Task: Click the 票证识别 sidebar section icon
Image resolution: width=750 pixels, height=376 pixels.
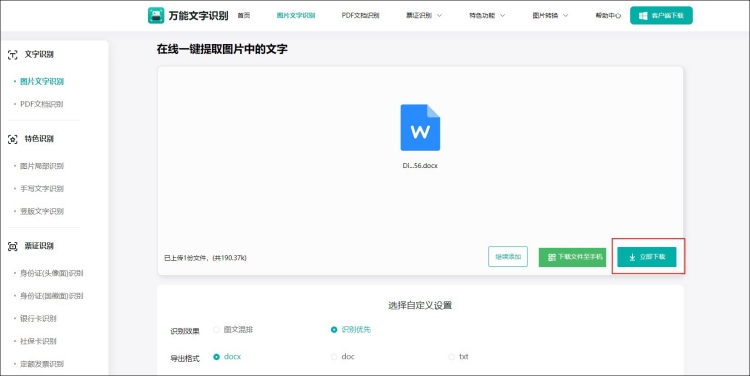Action: pos(13,246)
